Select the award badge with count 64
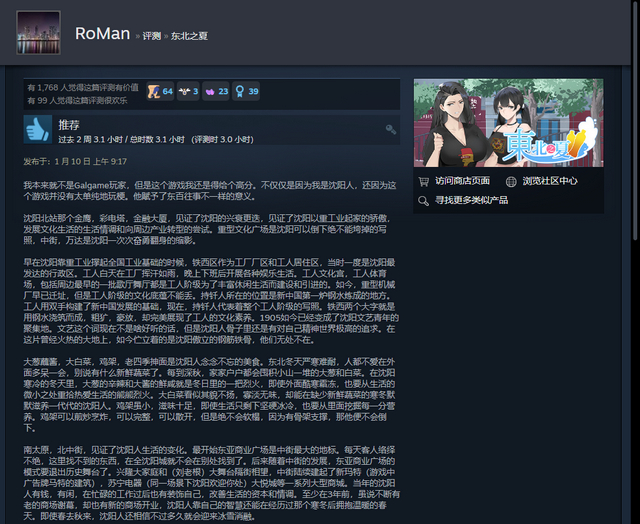640x524 pixels. pyautogui.click(x=160, y=91)
